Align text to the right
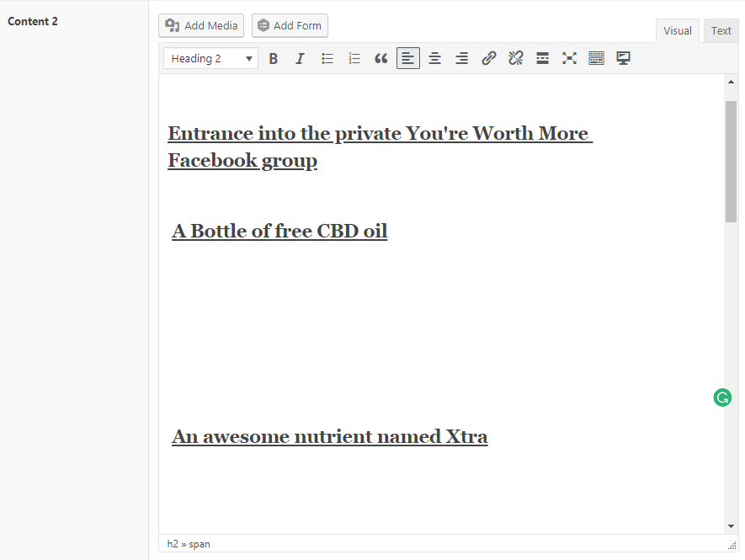 [462, 58]
